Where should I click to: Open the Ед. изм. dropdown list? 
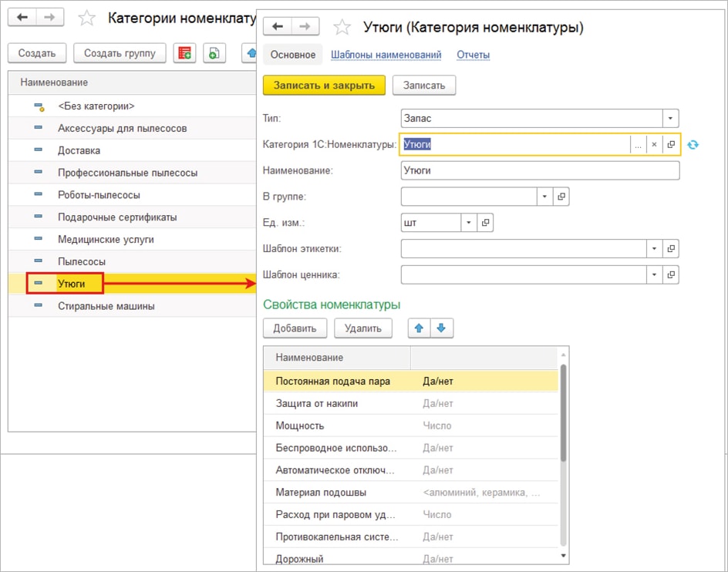(x=469, y=223)
